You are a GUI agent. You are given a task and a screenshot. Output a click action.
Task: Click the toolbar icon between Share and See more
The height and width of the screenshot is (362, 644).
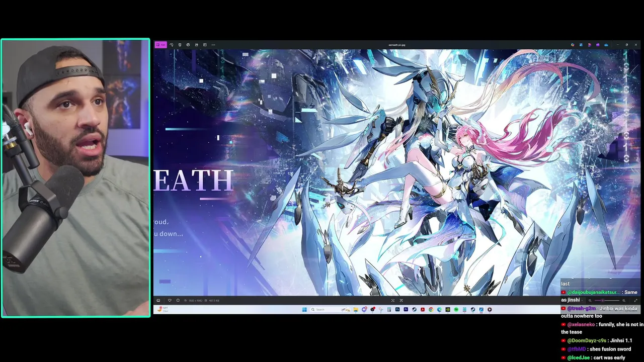coord(205,45)
